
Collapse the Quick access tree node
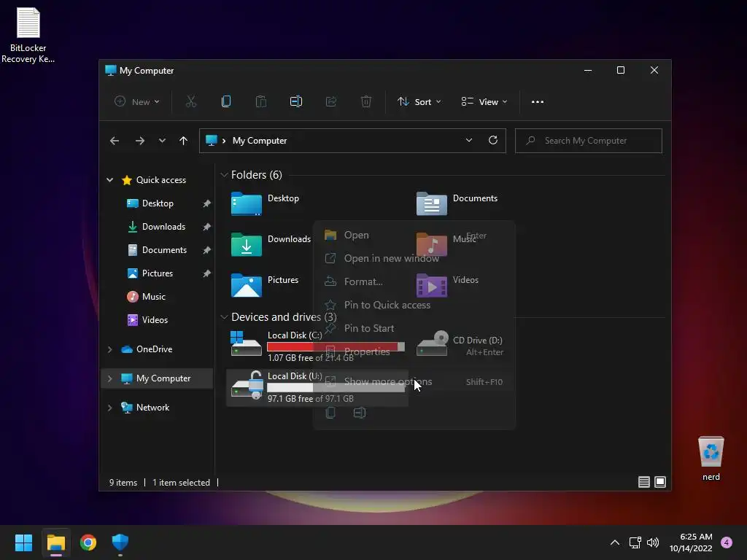click(110, 179)
